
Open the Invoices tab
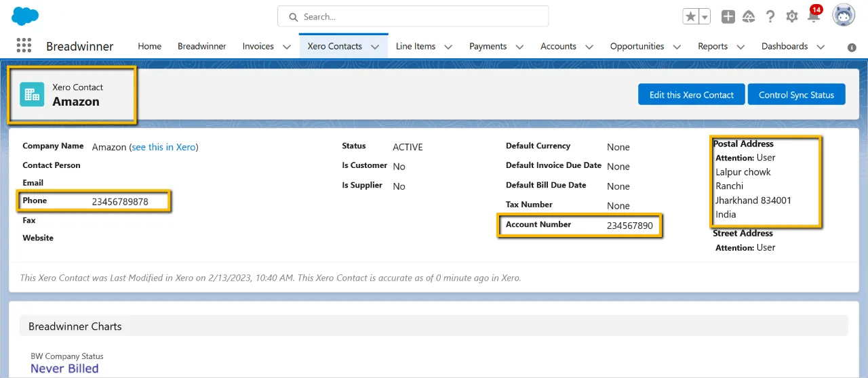[x=258, y=46]
